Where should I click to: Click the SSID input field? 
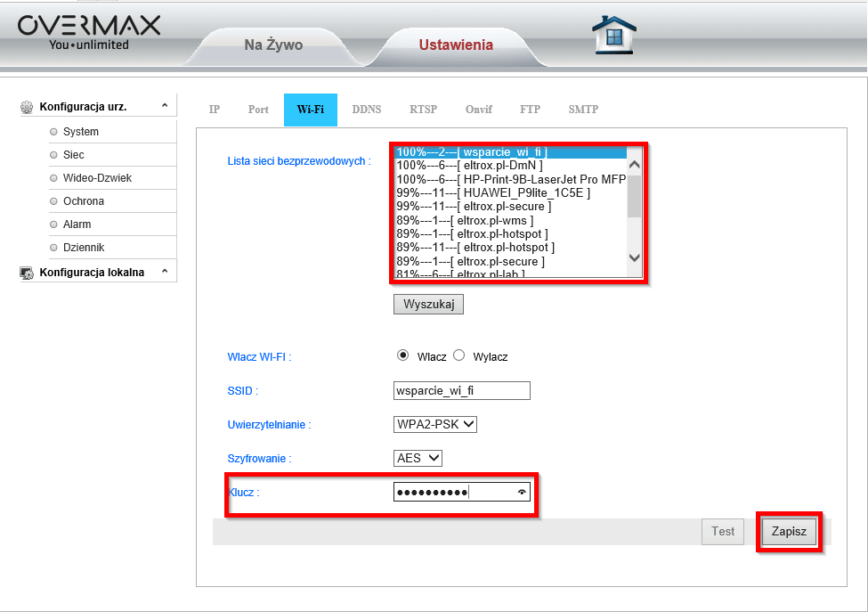point(461,391)
